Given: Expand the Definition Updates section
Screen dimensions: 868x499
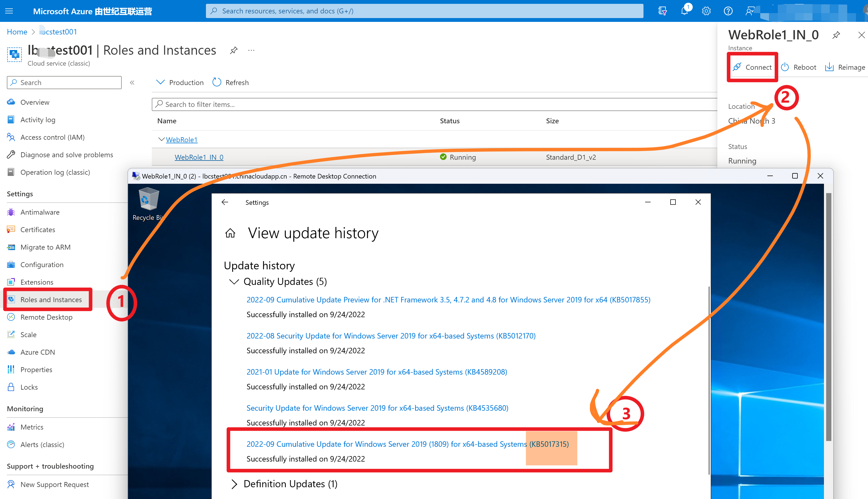Looking at the screenshot, I should [x=234, y=484].
